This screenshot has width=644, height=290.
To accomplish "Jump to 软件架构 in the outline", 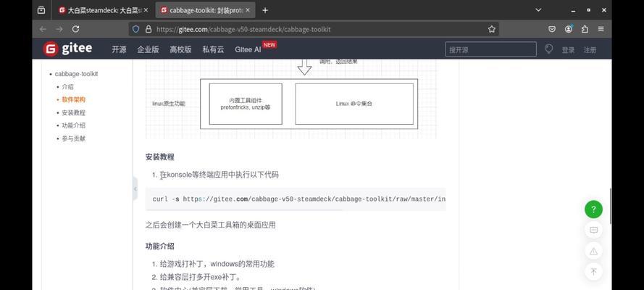I will (74, 100).
